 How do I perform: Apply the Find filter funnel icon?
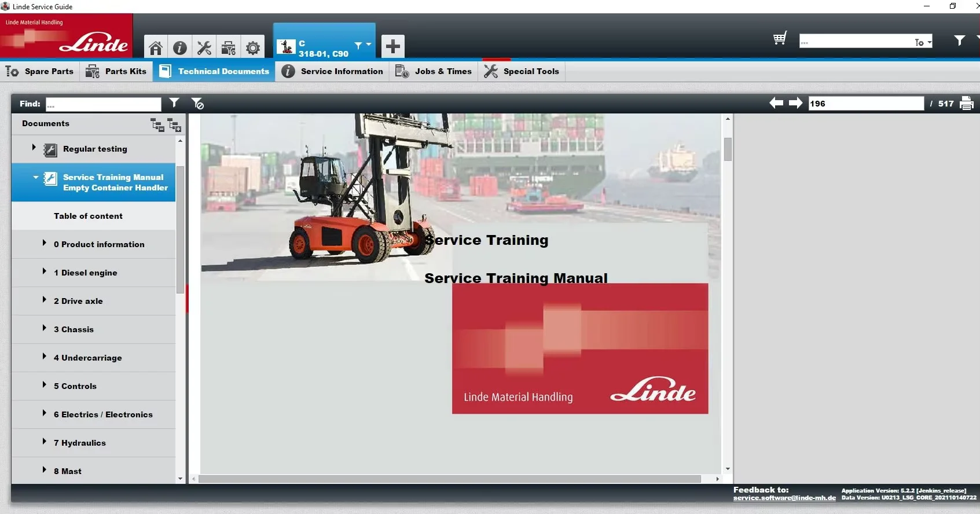[x=174, y=103]
